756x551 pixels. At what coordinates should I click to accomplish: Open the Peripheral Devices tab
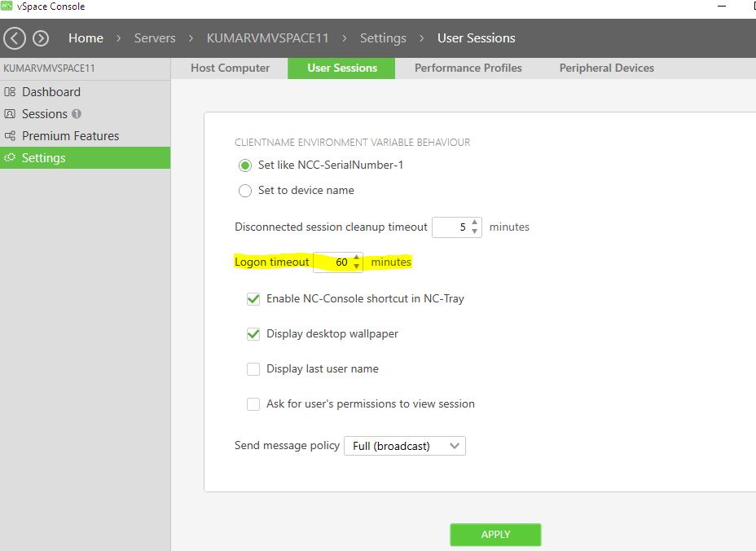tap(606, 68)
